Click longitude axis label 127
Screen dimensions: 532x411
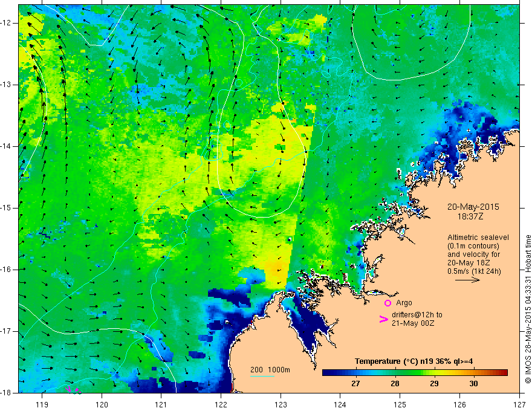(x=519, y=404)
